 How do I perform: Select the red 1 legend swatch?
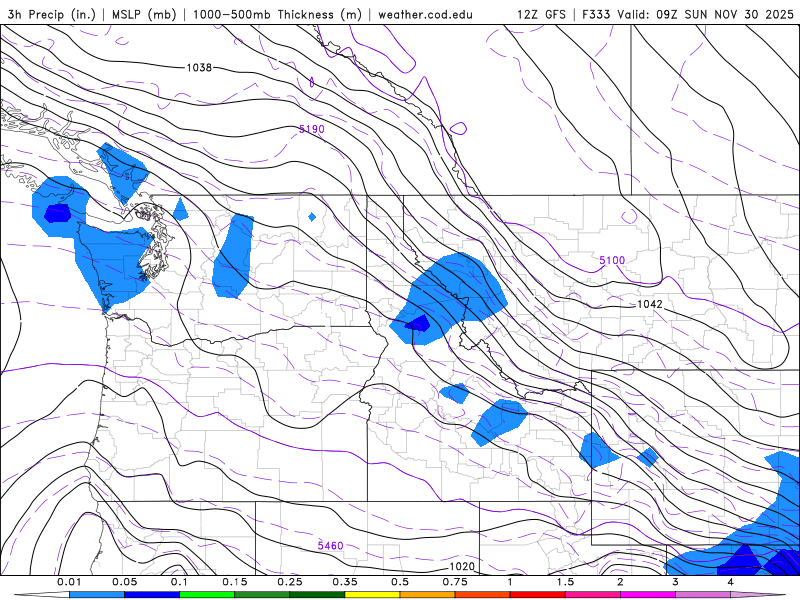tap(538, 595)
